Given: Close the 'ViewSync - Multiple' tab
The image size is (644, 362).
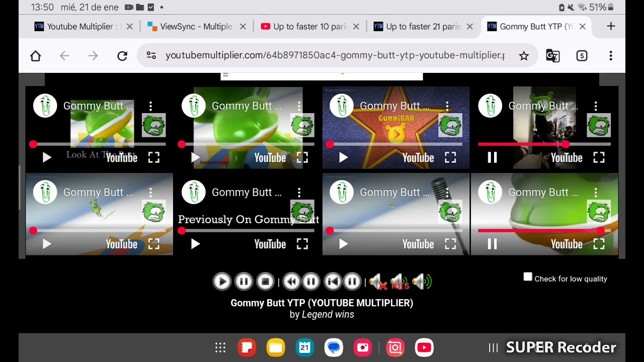Looking at the screenshot, I should click(x=243, y=27).
